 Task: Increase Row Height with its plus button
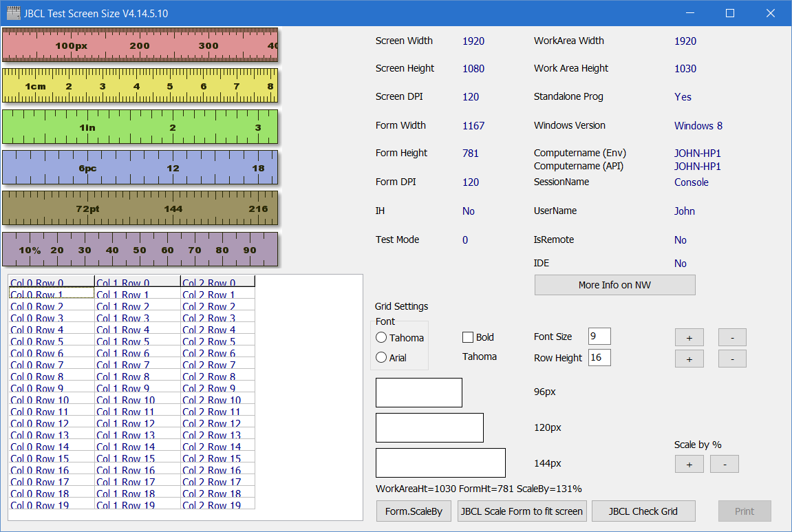coord(689,359)
